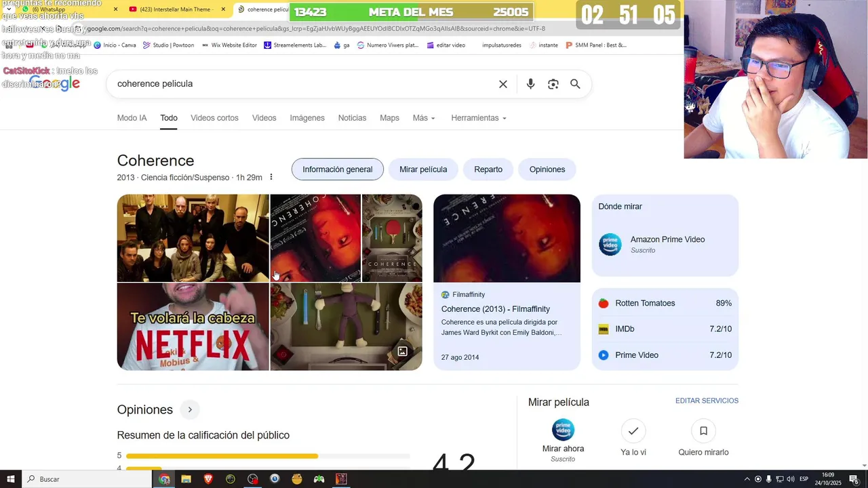Image resolution: width=868 pixels, height=488 pixels.
Task: Open the Rotten Tomatoes 89% rating row
Action: click(665, 304)
